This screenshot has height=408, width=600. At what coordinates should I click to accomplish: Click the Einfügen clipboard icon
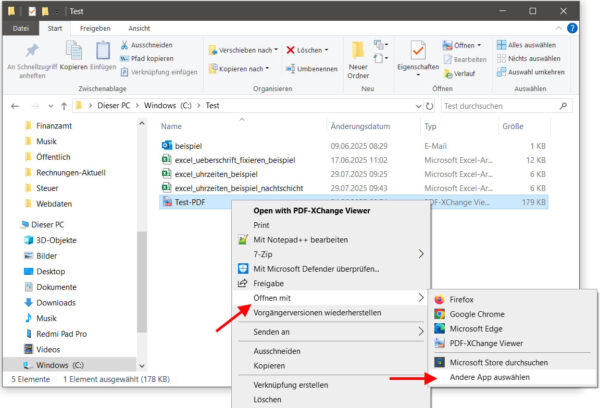pyautogui.click(x=103, y=51)
